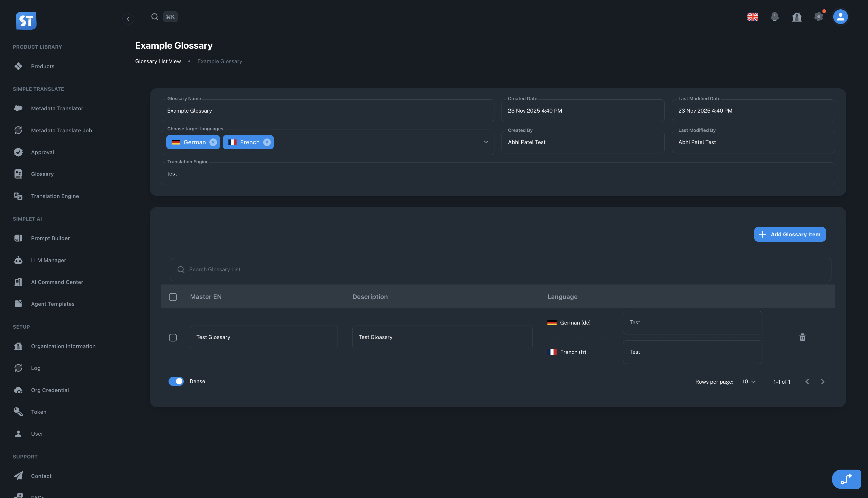The height and width of the screenshot is (498, 868).
Task: Click the Search Glossary List field
Action: (x=342, y=269)
